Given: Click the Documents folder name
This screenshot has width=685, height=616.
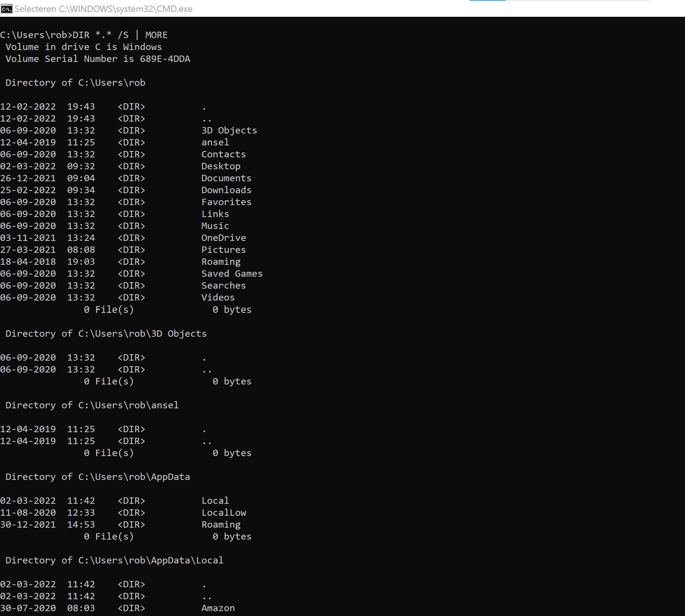Looking at the screenshot, I should (226, 178).
